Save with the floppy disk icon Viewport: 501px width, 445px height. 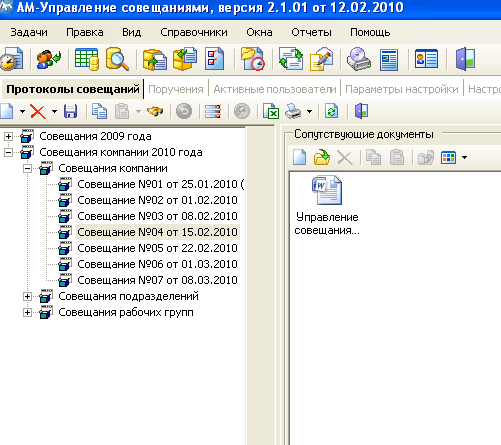(x=70, y=111)
